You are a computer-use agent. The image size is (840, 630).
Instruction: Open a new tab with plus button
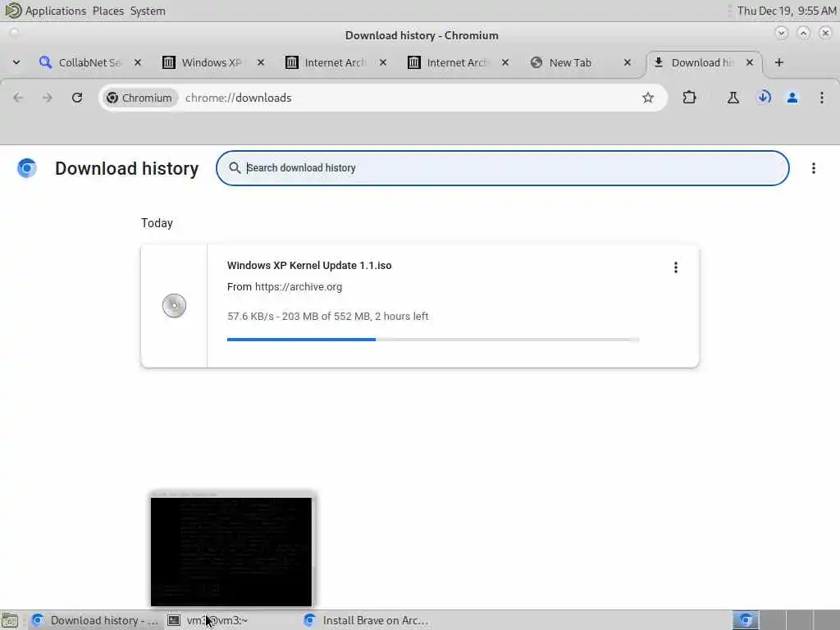click(x=779, y=62)
